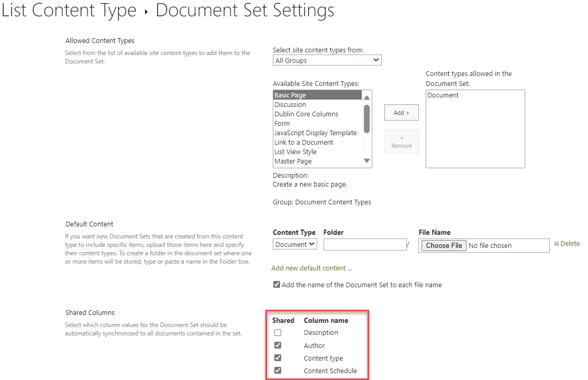Enable the Description shared column
588x380 pixels.
[276, 332]
